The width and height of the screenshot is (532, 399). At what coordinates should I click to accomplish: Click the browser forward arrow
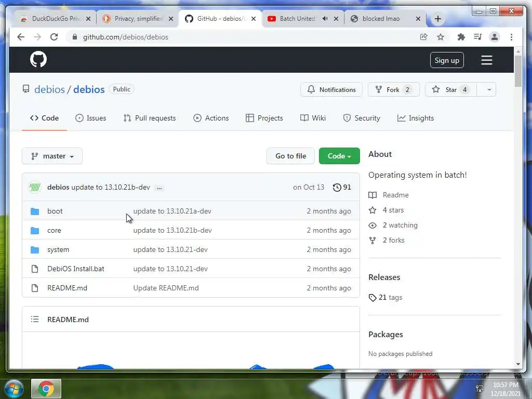tap(37, 37)
